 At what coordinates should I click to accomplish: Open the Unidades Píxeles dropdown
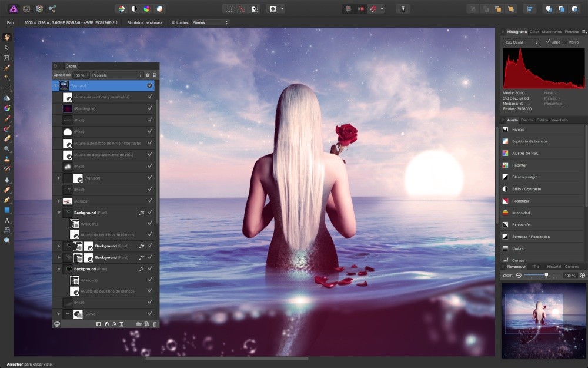tap(210, 22)
